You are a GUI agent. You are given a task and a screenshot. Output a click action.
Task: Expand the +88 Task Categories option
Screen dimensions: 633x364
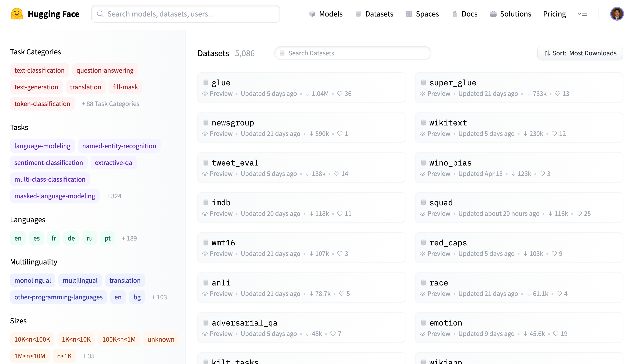click(110, 103)
